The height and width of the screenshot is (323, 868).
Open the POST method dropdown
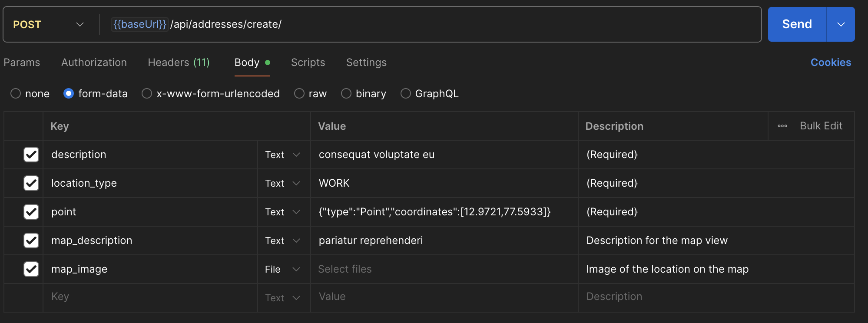tap(48, 24)
